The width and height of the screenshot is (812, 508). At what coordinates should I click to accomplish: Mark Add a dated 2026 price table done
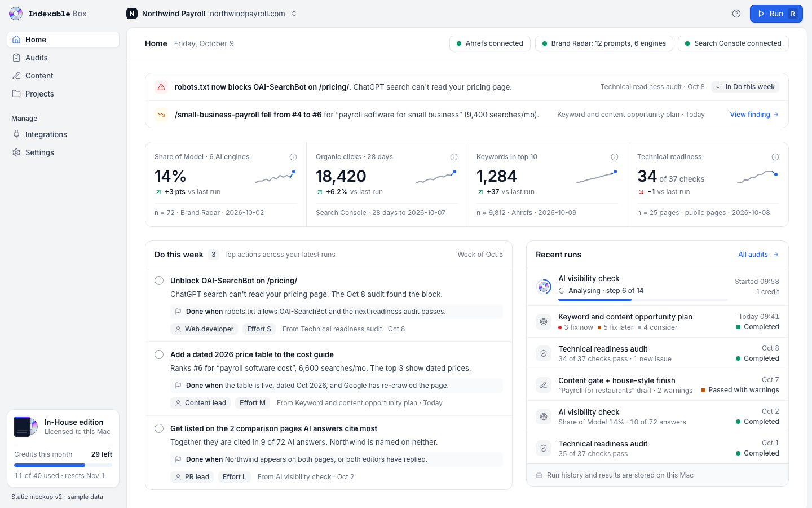pos(159,354)
